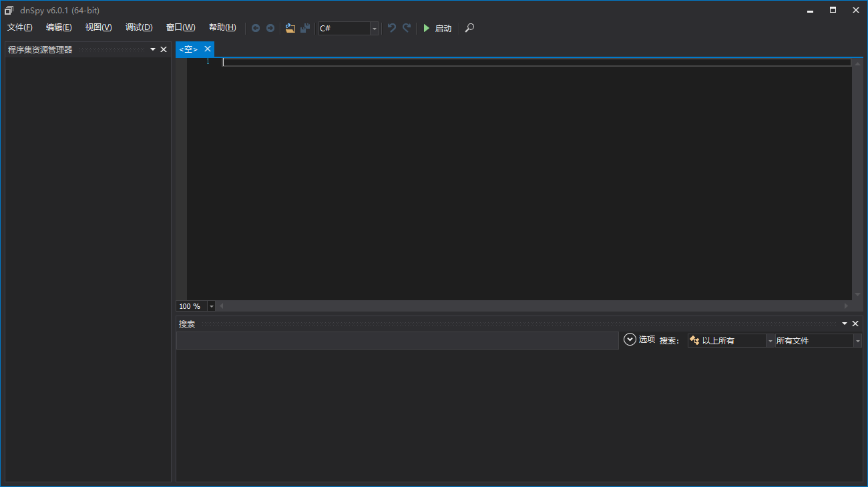Click the navigate back arrow icon
Viewport: 868px width, 487px height.
pos(256,28)
